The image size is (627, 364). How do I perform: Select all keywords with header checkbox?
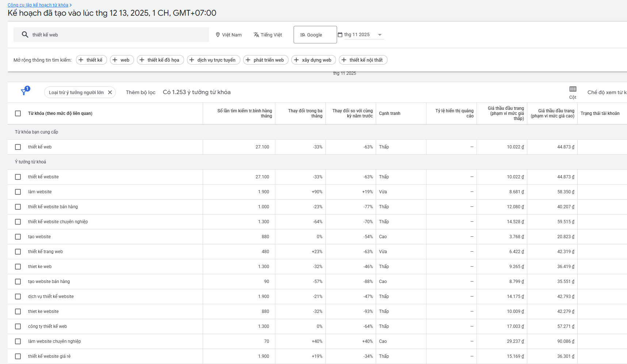[x=18, y=113]
